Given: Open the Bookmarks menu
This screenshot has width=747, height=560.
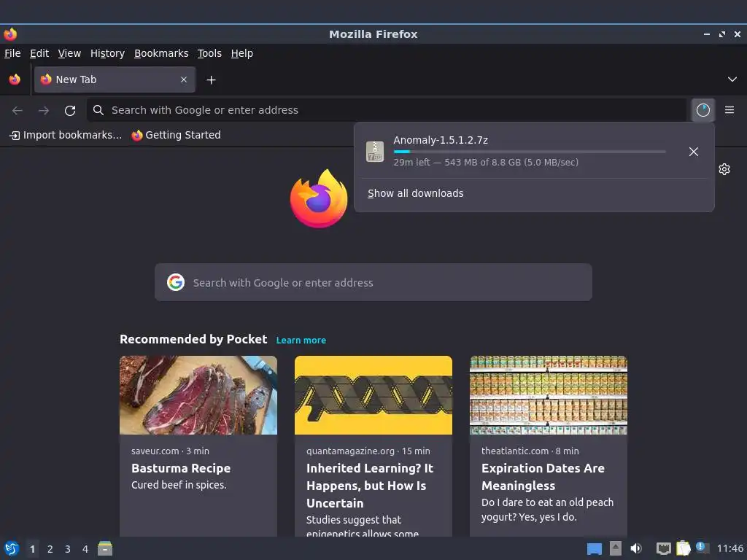Looking at the screenshot, I should pyautogui.click(x=161, y=53).
